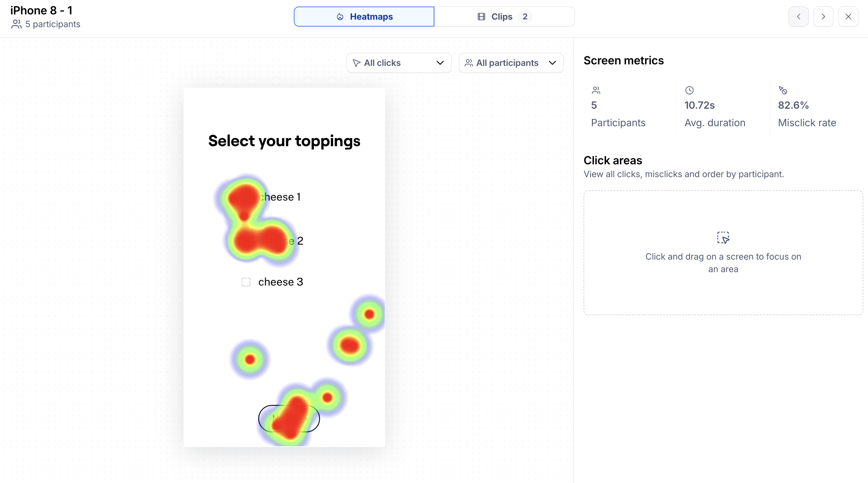Go to next screen using right arrow
The image size is (868, 483).
(x=823, y=17)
